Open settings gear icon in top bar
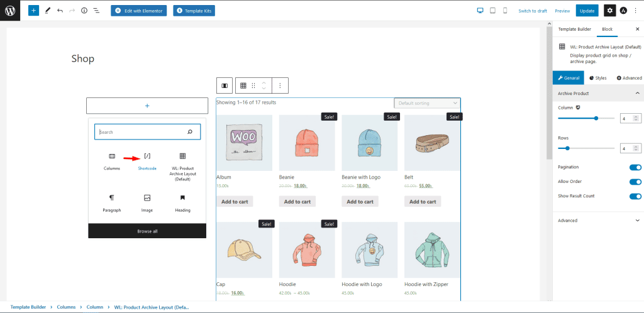Viewport: 644px width, 313px height. pyautogui.click(x=609, y=11)
